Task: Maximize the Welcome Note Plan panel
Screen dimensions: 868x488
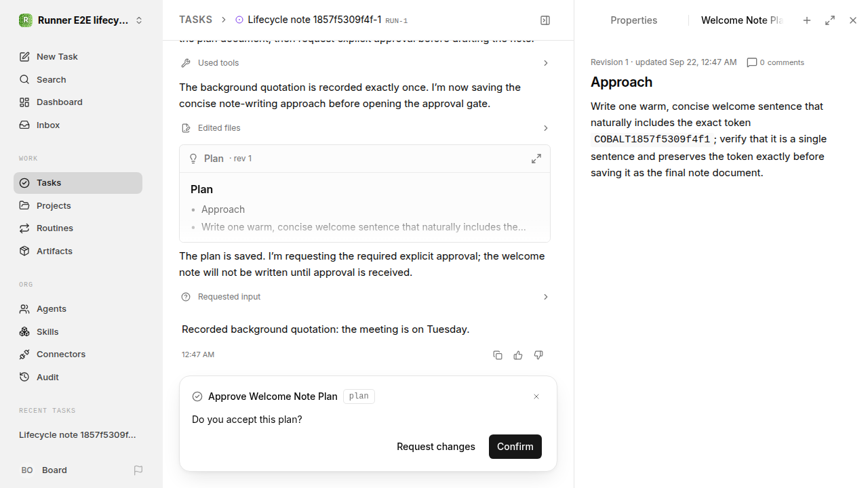Action: 830,20
